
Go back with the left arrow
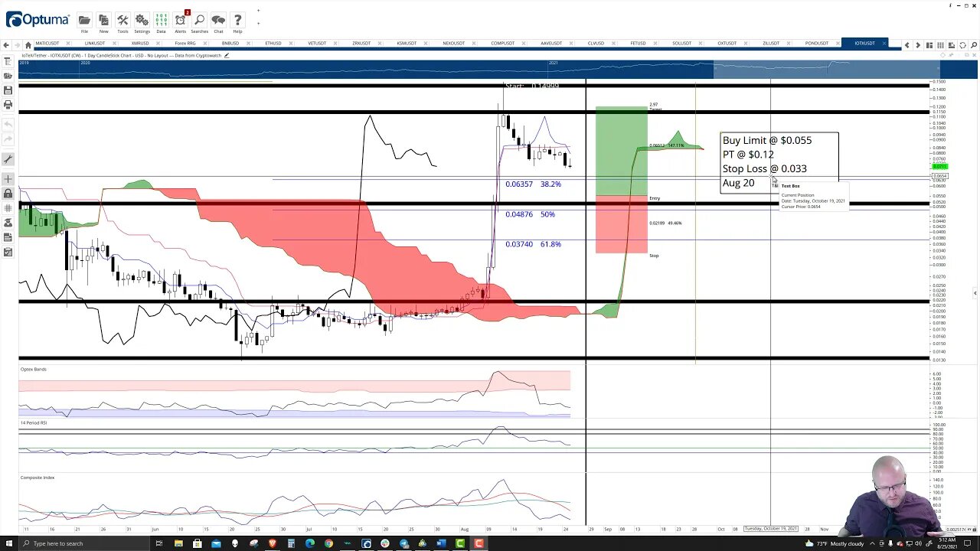7,45
